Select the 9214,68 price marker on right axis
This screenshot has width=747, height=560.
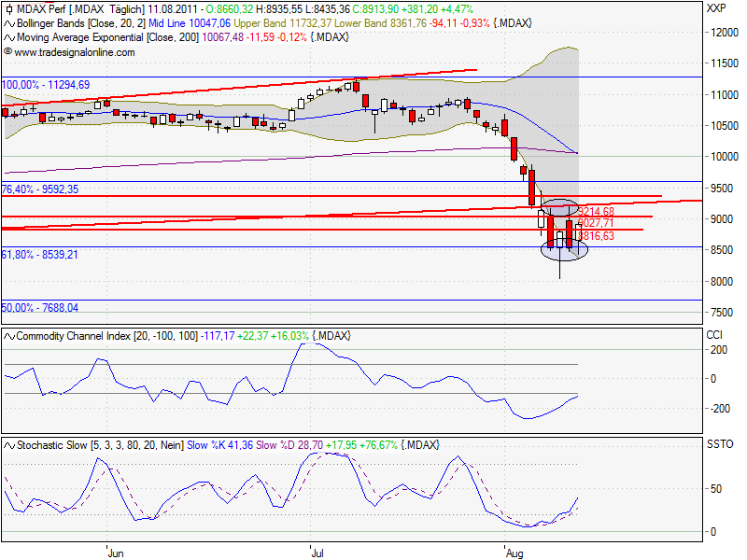[599, 212]
